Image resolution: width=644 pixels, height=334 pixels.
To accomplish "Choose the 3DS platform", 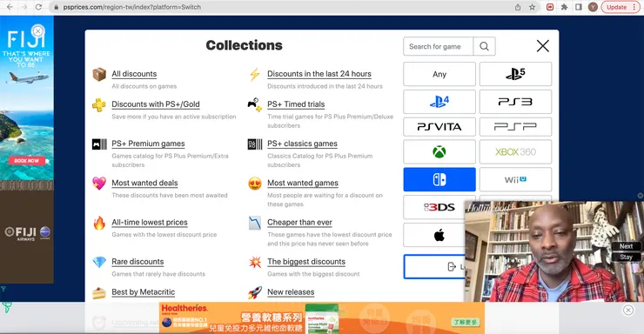I will [x=434, y=207].
